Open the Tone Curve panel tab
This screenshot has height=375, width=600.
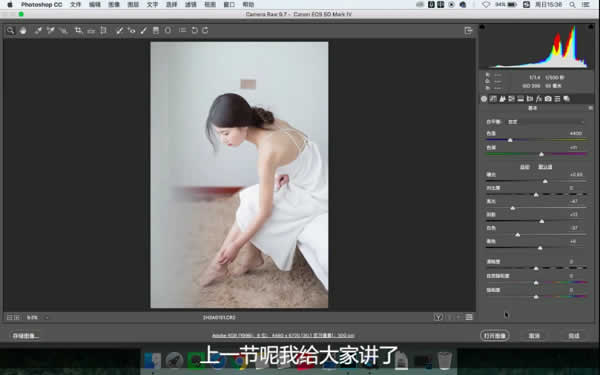(493, 99)
